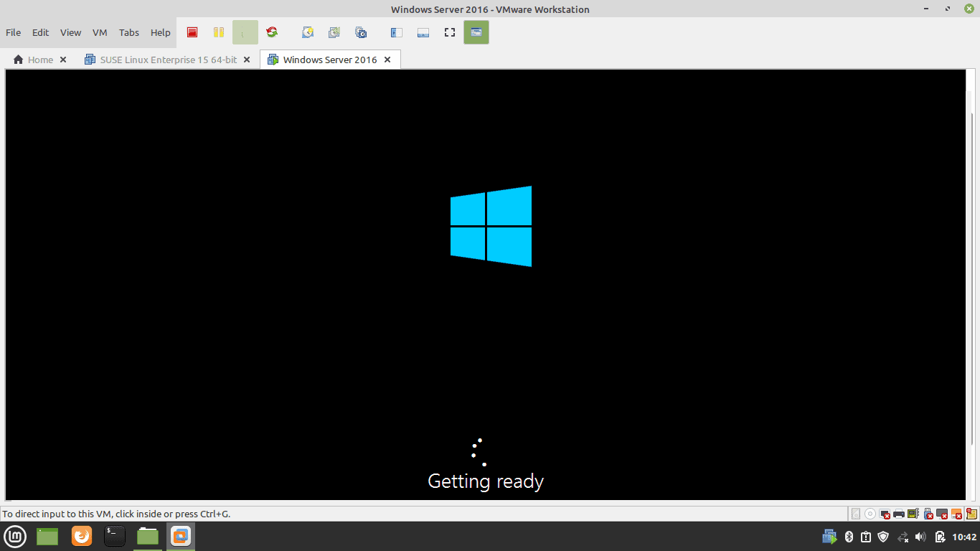
Task: Open the terminal from the panel
Action: click(x=115, y=536)
